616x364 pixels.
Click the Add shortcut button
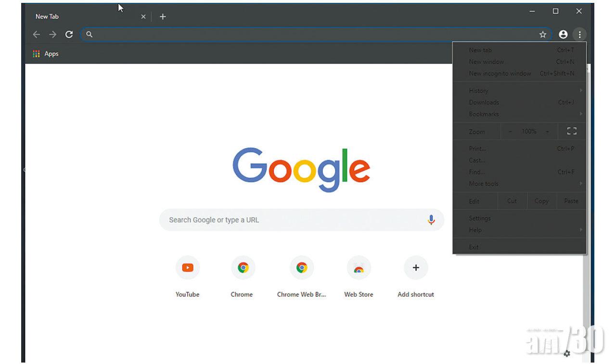pyautogui.click(x=415, y=268)
